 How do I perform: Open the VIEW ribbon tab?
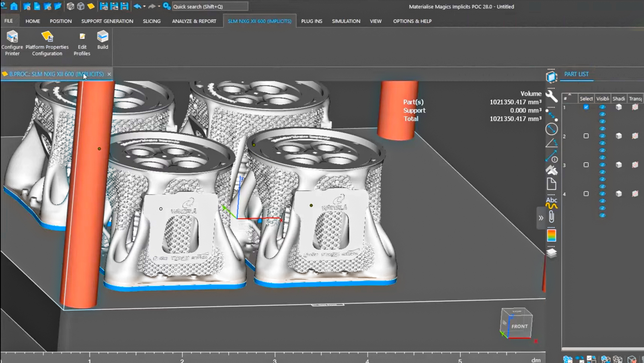pos(375,21)
